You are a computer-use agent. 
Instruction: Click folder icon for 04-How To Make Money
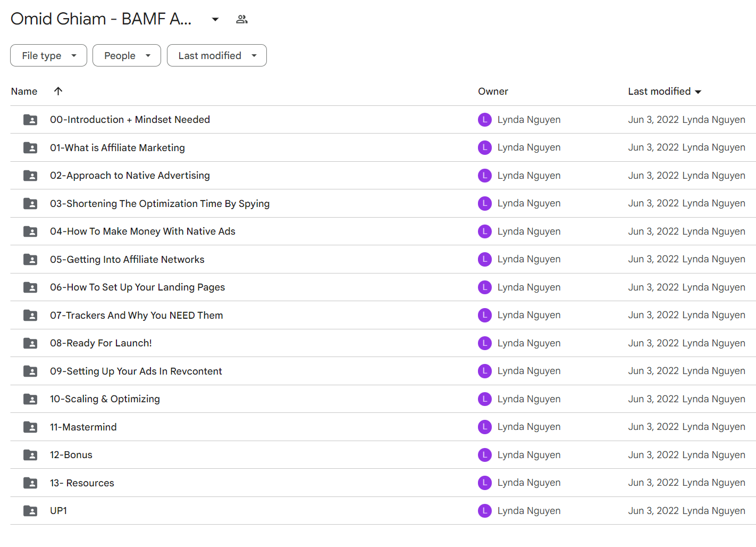(30, 231)
